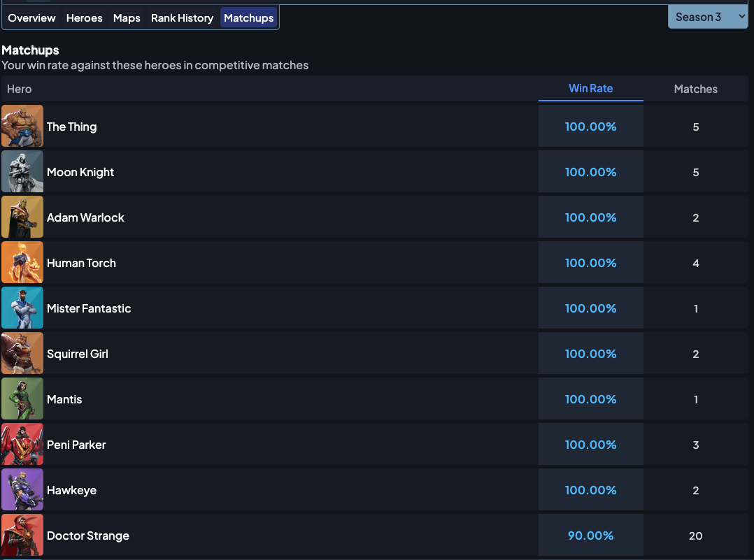This screenshot has width=754, height=560.
Task: Click Peni Parker's portrait icon
Action: coord(22,444)
